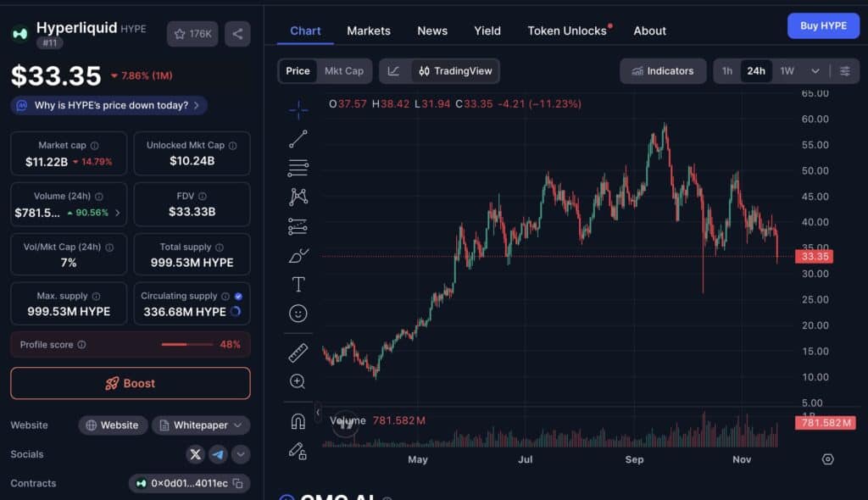Image resolution: width=868 pixels, height=500 pixels.
Task: Open the Markets tab
Action: pyautogui.click(x=369, y=31)
